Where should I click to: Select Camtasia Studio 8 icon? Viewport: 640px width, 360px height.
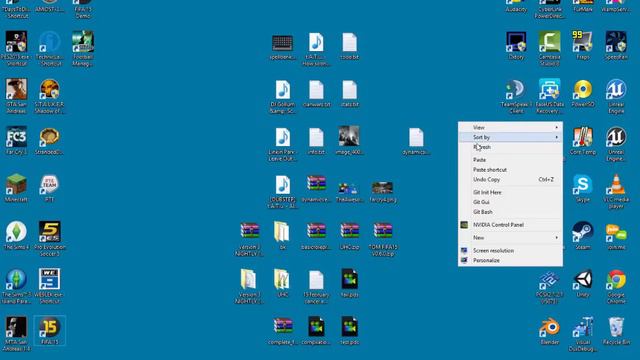[x=549, y=48]
